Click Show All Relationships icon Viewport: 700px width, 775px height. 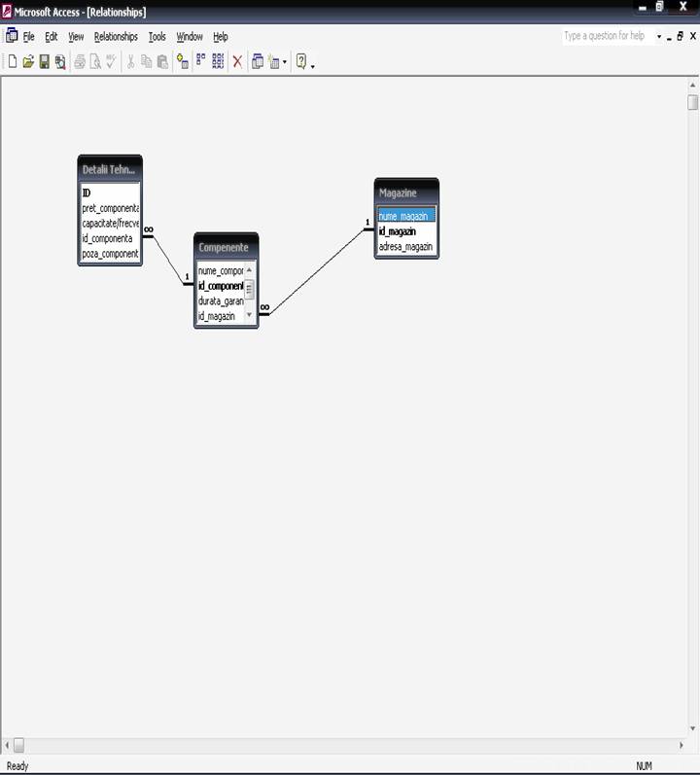coord(218,61)
